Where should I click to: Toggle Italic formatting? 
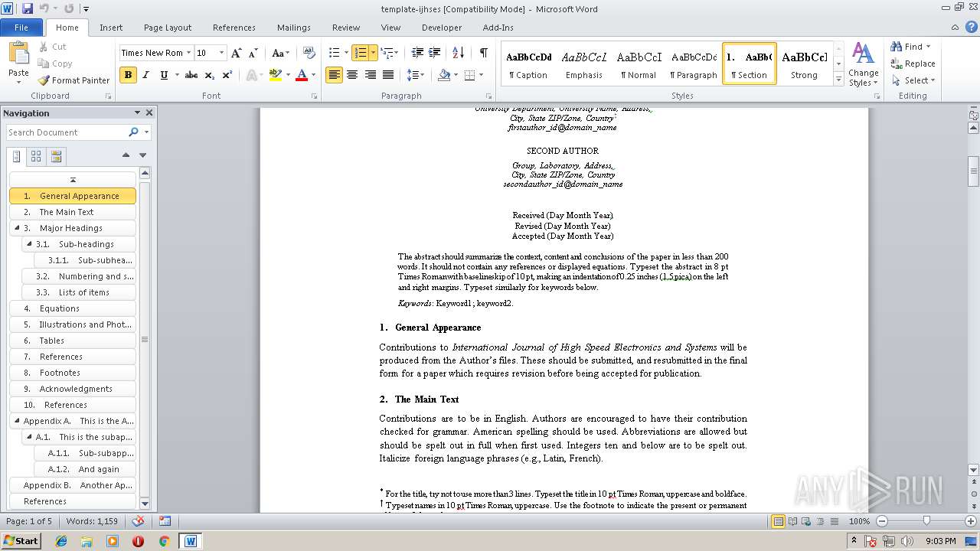tap(146, 75)
